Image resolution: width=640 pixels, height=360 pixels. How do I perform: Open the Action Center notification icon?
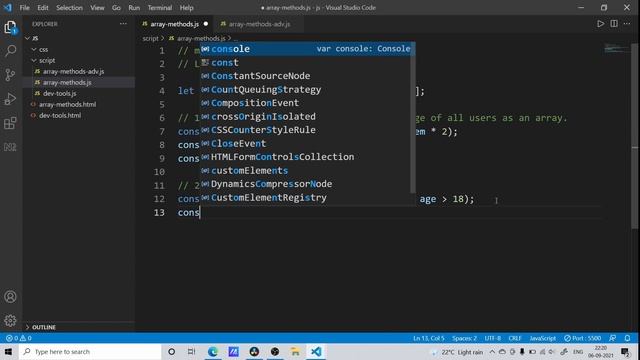click(x=625, y=351)
